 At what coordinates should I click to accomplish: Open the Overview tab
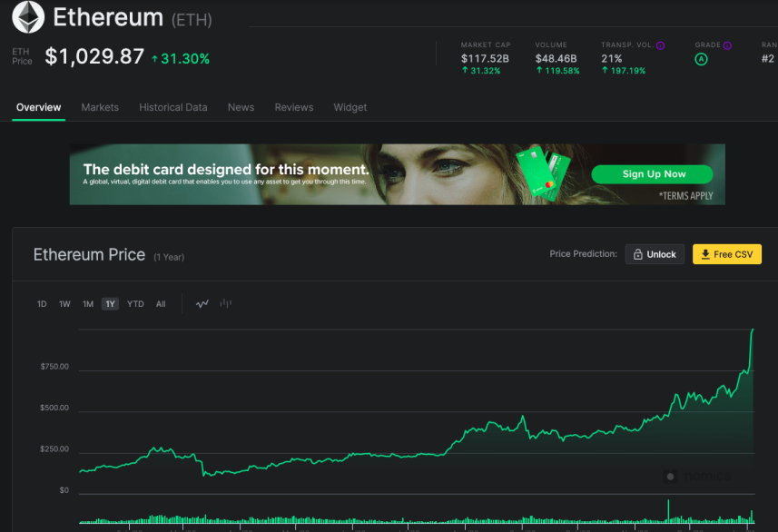pyautogui.click(x=39, y=107)
